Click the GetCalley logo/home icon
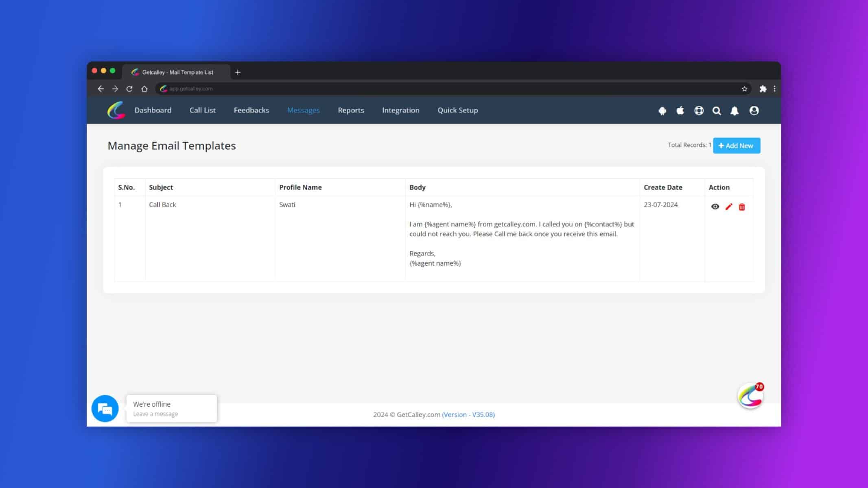 coord(116,110)
